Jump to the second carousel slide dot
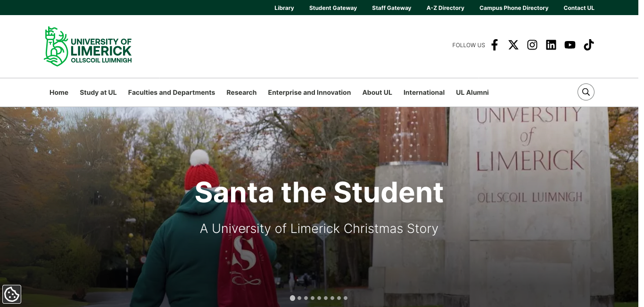Viewport: 644px width, 307px height. click(299, 298)
